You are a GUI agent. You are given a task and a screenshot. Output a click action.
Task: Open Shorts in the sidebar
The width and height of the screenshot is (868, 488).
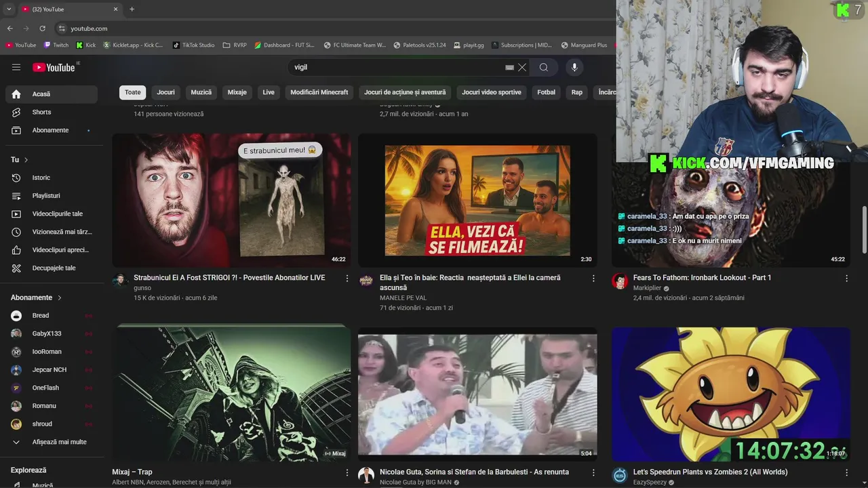coord(52,112)
